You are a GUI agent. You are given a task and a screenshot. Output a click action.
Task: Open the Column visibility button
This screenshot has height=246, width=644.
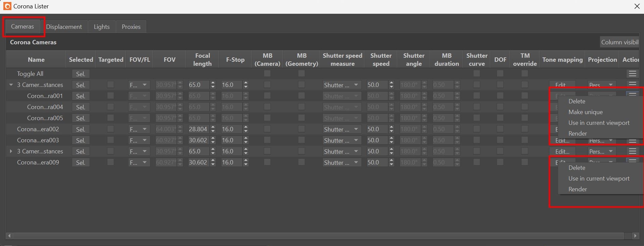(620, 42)
